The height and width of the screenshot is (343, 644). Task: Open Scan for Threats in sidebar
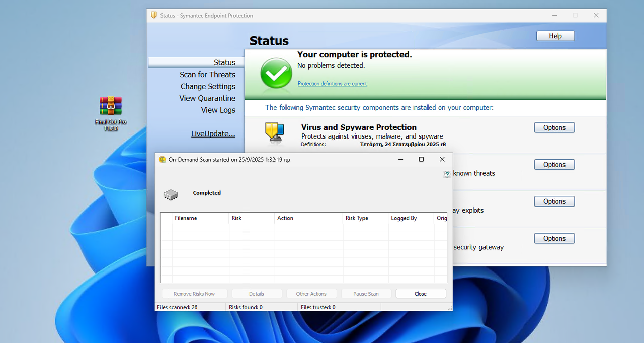(207, 75)
